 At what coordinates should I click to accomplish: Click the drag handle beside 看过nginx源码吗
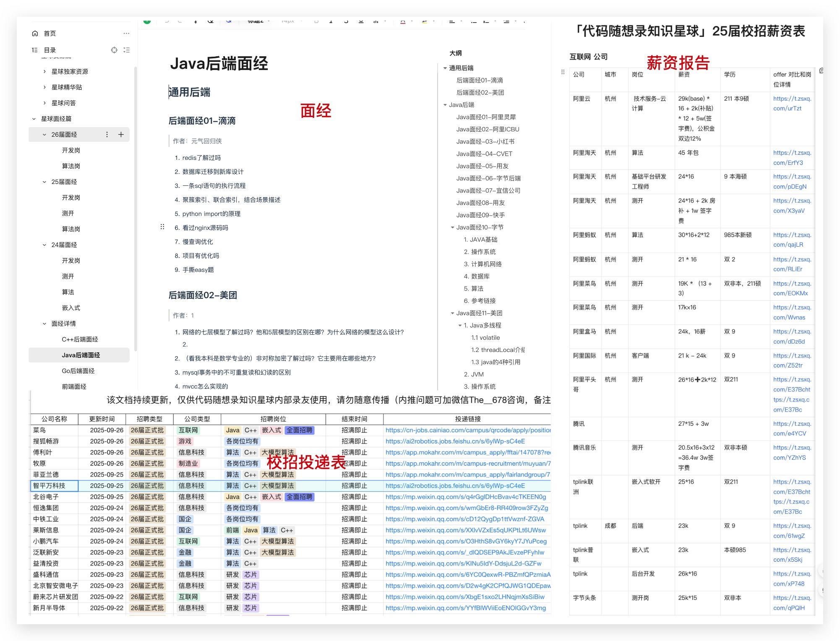162,227
